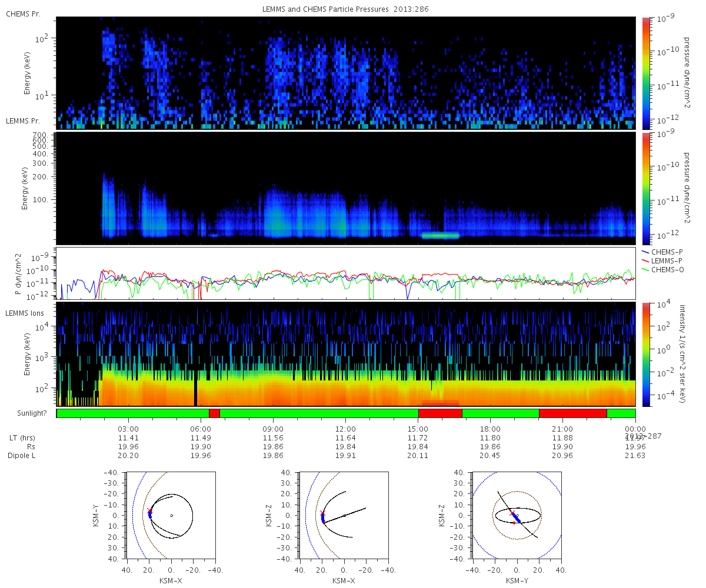Select the LT value 11.72
Viewport: 706px width, 588px height.
click(x=418, y=438)
